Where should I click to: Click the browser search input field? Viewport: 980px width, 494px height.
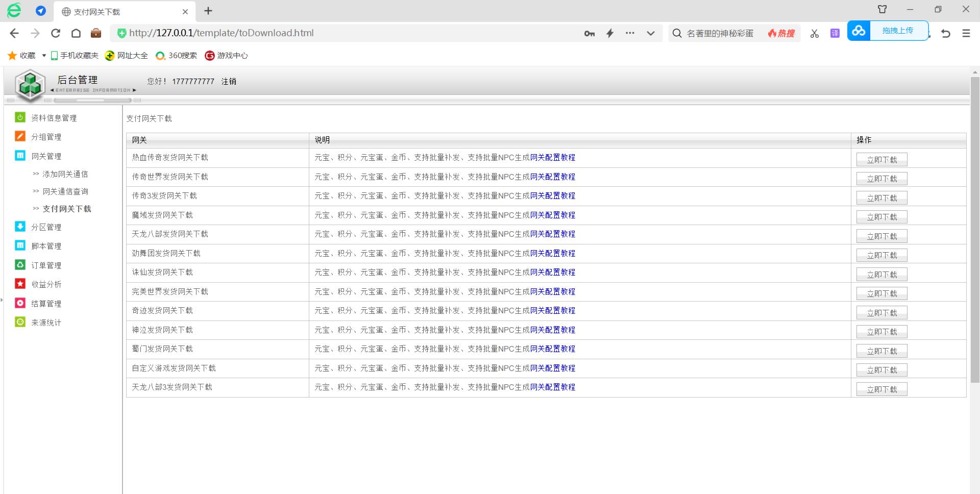click(x=720, y=33)
